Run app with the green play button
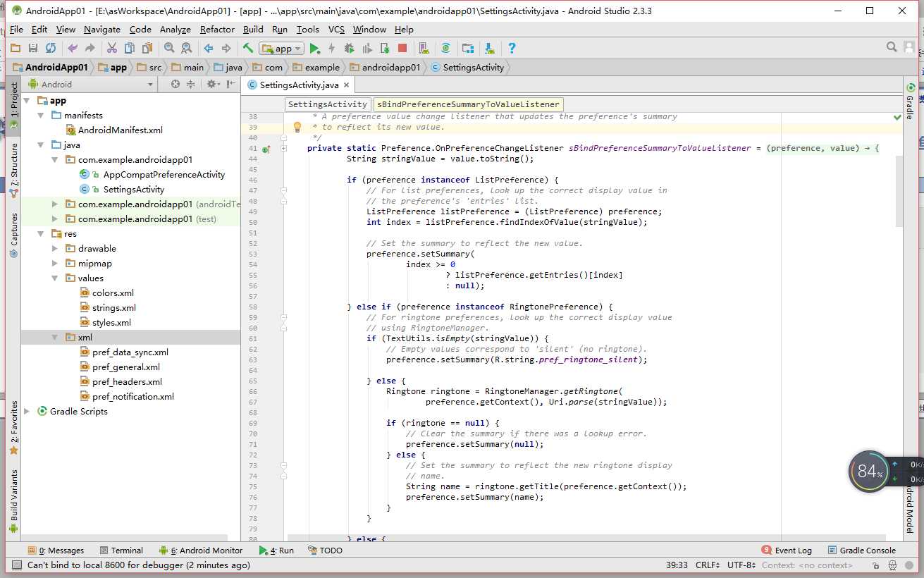This screenshot has width=924, height=578. 314,48
